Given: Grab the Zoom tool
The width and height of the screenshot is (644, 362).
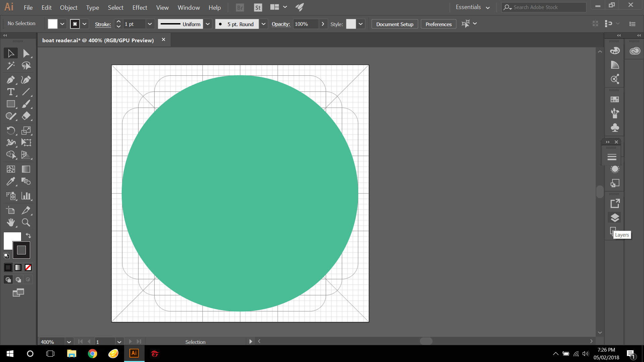Looking at the screenshot, I should click(26, 222).
